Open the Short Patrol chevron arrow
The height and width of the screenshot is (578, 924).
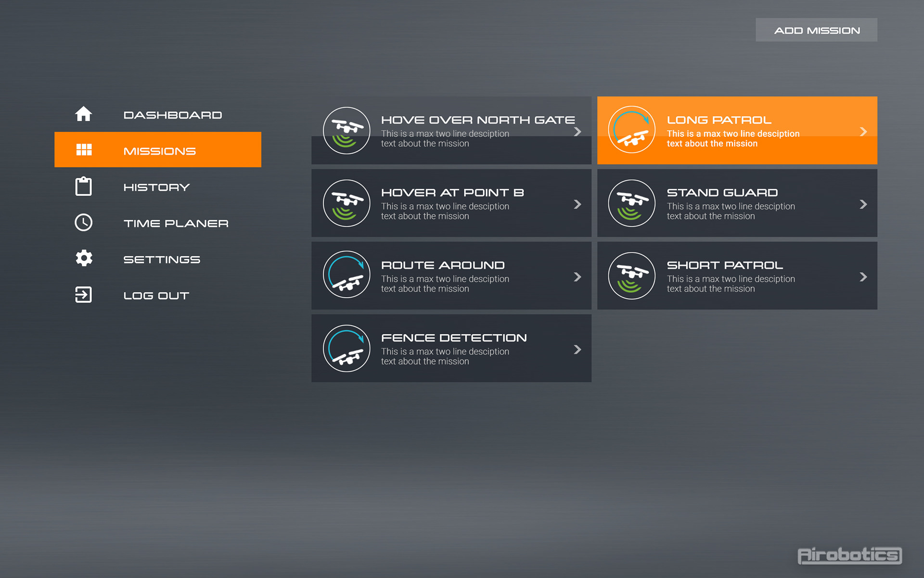(x=863, y=277)
